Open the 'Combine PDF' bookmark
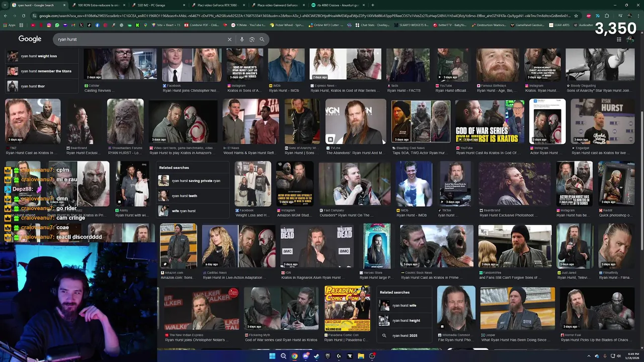This screenshot has height=362, width=644. pyautogui.click(x=202, y=25)
